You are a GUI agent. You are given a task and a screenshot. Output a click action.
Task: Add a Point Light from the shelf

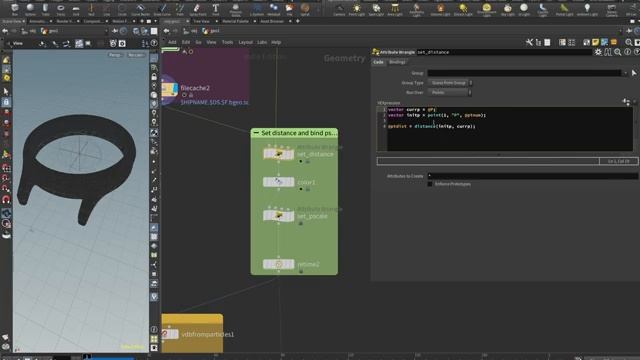pyautogui.click(x=356, y=9)
